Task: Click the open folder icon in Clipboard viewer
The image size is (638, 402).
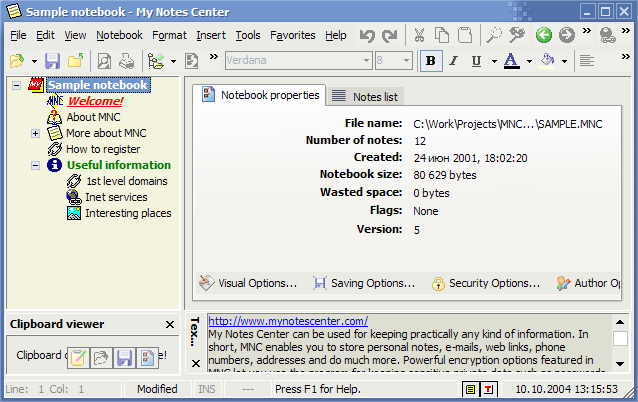Action: pos(101,358)
